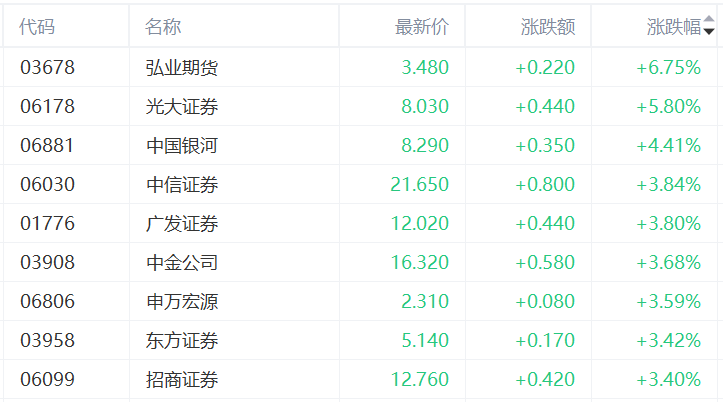The width and height of the screenshot is (723, 402).
Task: Click percentage change +4.41%
Action: pyautogui.click(x=669, y=145)
